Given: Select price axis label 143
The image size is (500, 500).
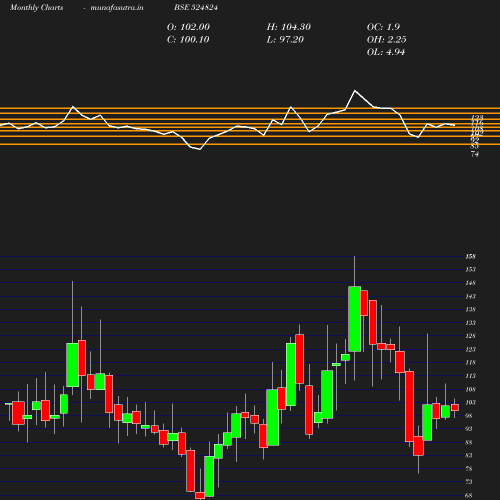Looking at the screenshot, I should [x=471, y=296].
